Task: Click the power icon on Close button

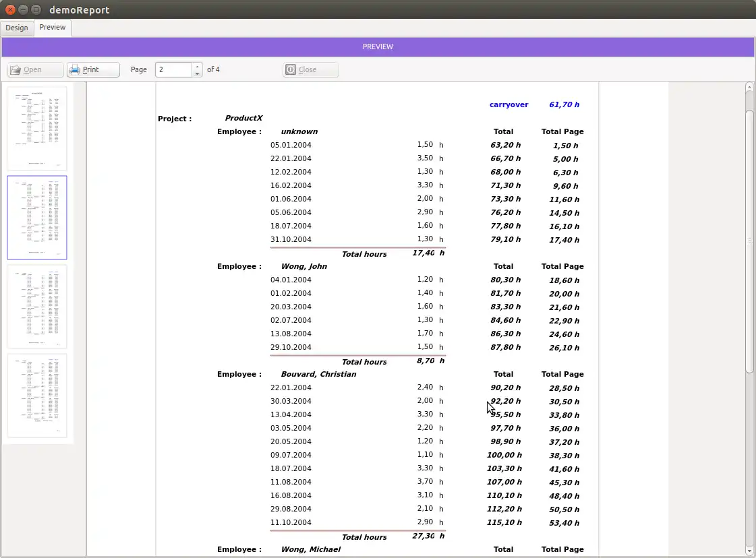Action: [x=290, y=70]
